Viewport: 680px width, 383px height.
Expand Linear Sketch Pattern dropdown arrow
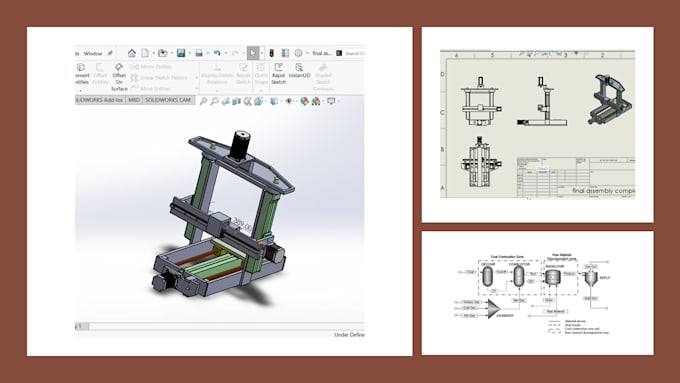[196, 78]
